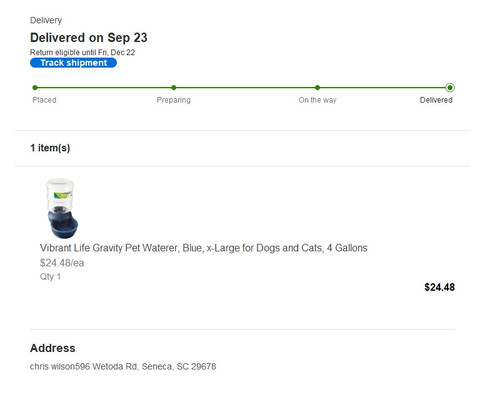This screenshot has width=500, height=414.
Task: Click the 1 item(s) section header
Action: 50,148
